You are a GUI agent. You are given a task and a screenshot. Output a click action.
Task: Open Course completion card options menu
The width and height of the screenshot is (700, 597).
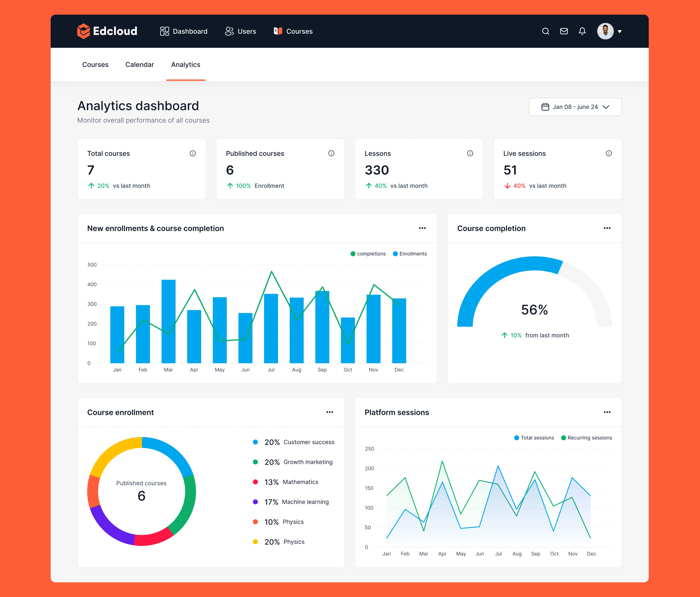click(607, 228)
